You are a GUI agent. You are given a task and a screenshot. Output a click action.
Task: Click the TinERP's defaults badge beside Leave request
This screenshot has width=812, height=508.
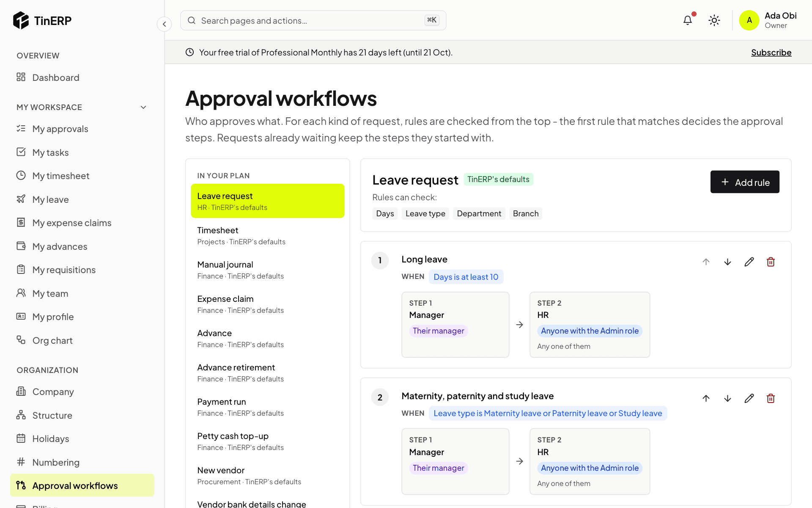(x=498, y=179)
